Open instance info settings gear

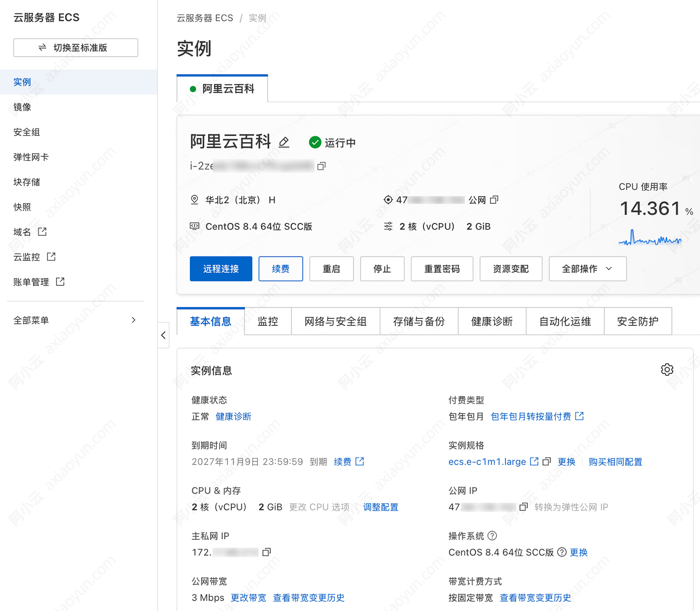(x=667, y=370)
